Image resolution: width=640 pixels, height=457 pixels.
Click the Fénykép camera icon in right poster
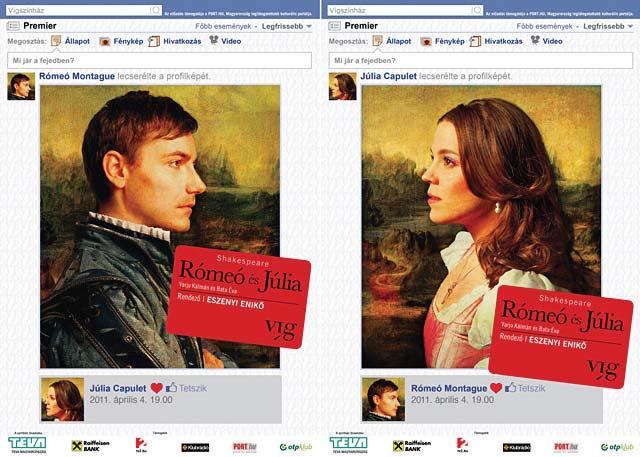pos(426,42)
